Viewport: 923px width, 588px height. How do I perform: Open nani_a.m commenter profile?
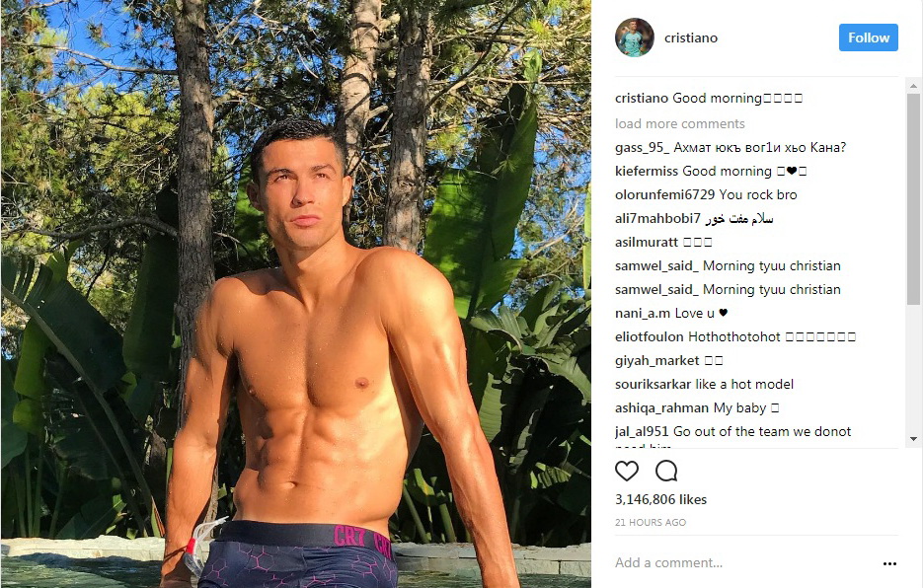643,313
